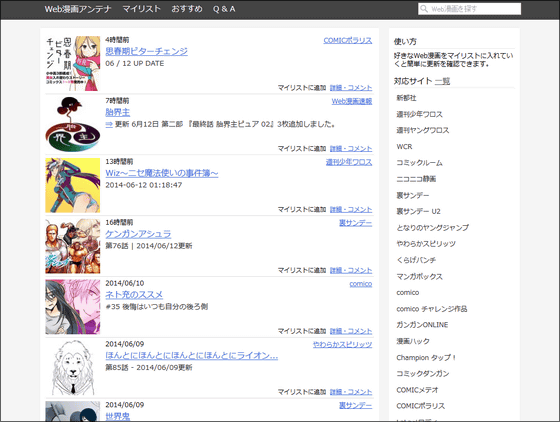Select となりのヤングジャンプ in the sidebar
560x422 pixels.
point(432,227)
